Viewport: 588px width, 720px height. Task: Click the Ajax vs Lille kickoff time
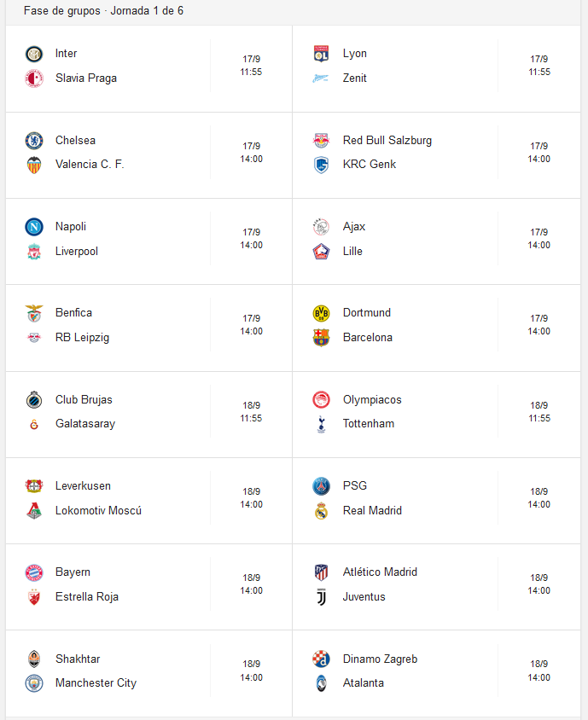pyautogui.click(x=539, y=245)
